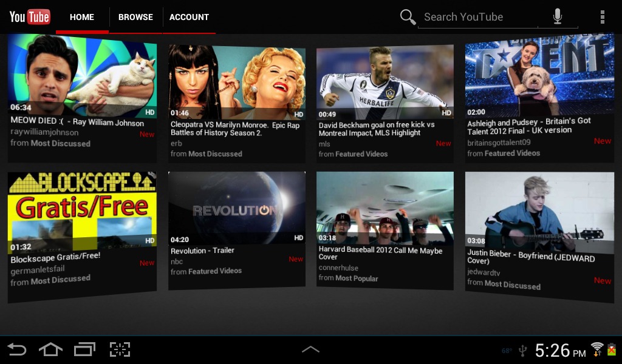Tap title 'Harvard Baseball 2012 Call Me Maybe Cover'

click(x=380, y=254)
